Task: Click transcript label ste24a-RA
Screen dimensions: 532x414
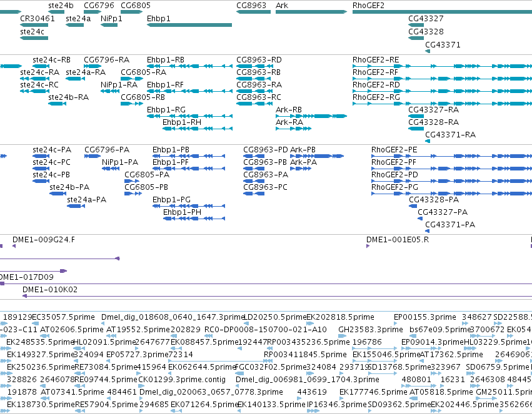Action: click(86, 72)
